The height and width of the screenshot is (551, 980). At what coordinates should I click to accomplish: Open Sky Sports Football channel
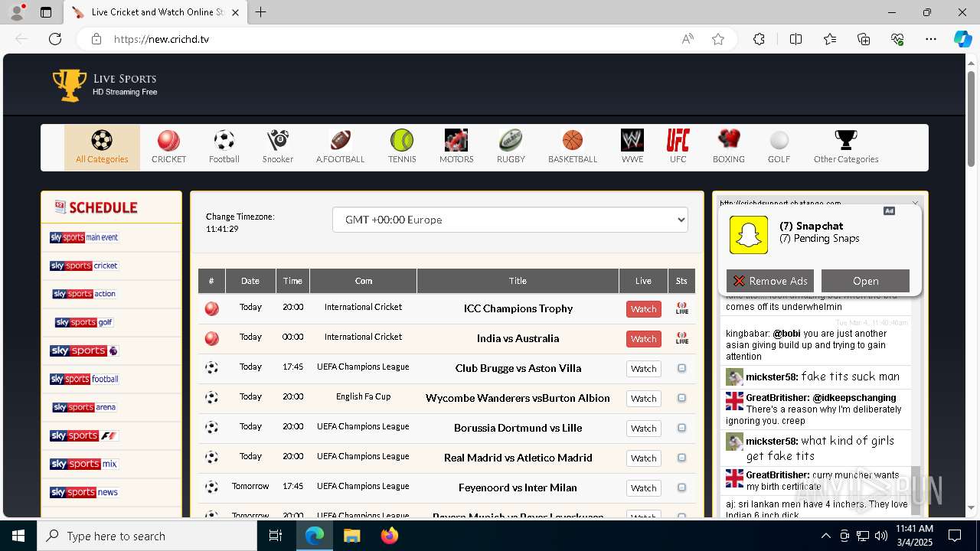coord(84,379)
